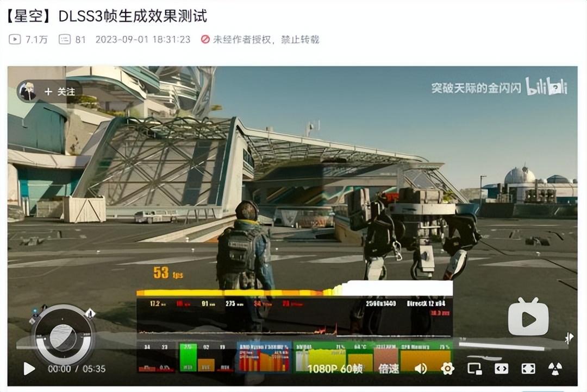Follow the uploader with 关注 button
The width and height of the screenshot is (587, 392).
coord(60,92)
